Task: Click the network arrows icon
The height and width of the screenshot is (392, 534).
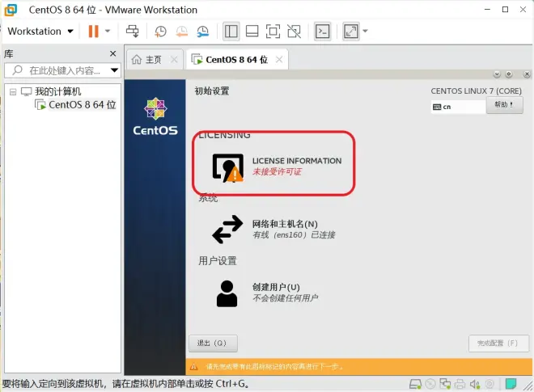Action: (227, 230)
